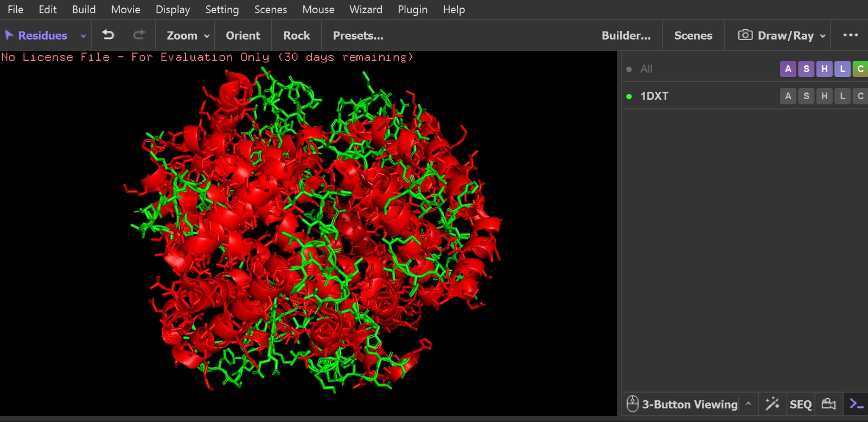Click the Builder... button
The height and width of the screenshot is (422, 868).
[626, 36]
